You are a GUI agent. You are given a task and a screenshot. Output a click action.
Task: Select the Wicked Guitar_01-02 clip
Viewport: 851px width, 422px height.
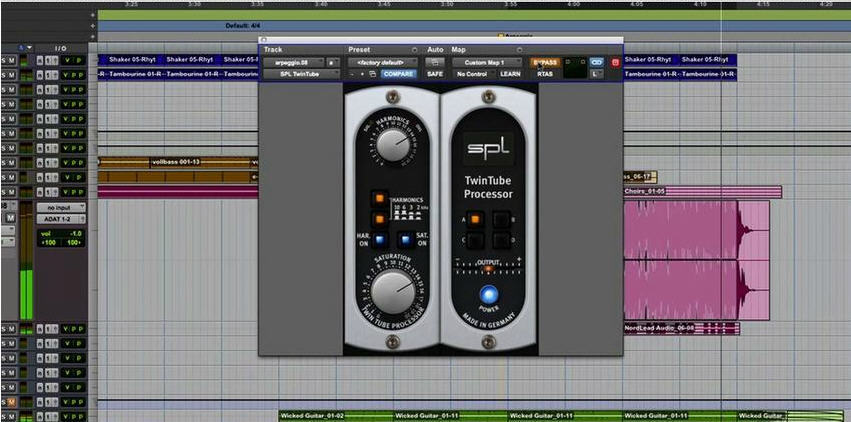pyautogui.click(x=335, y=416)
